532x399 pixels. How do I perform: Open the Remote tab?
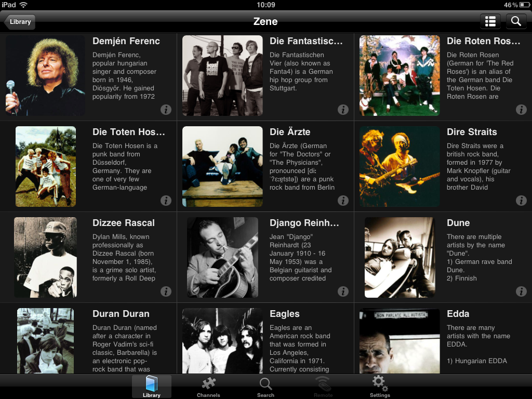point(323,387)
